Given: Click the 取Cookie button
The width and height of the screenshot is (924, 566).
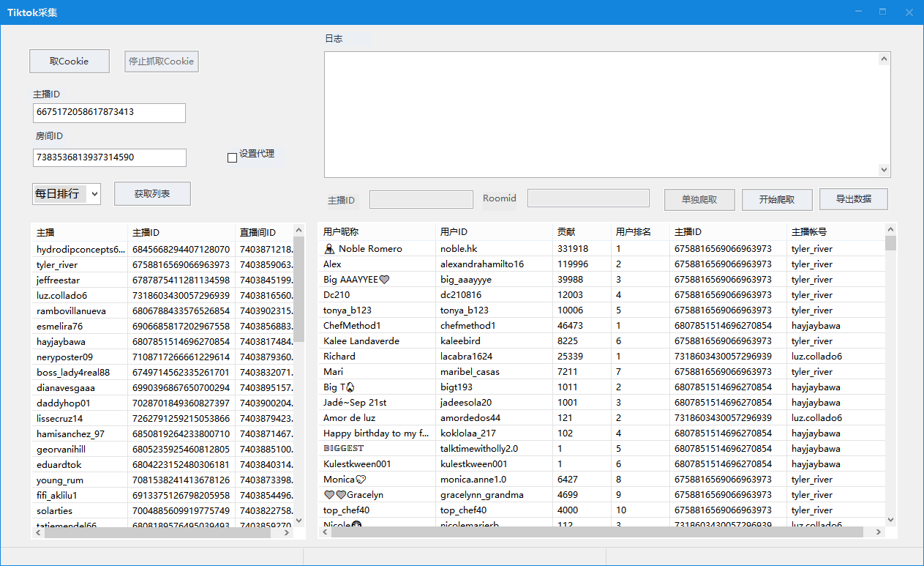Looking at the screenshot, I should tap(70, 62).
